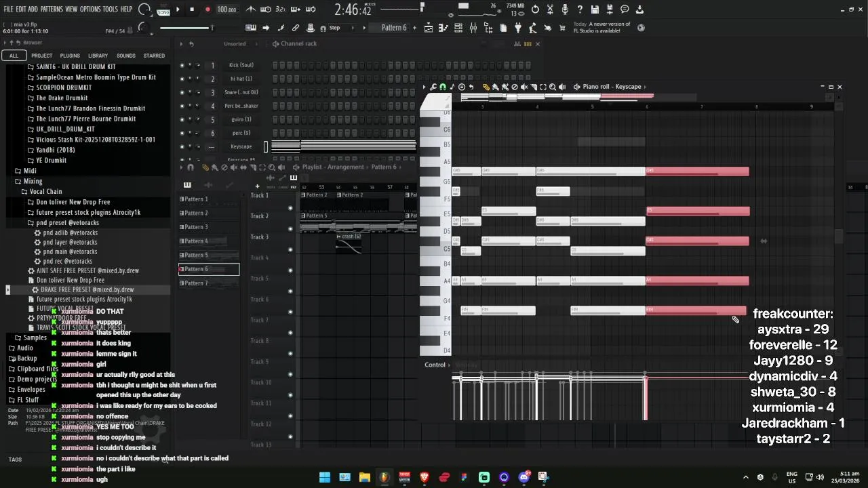The width and height of the screenshot is (868, 488).
Task: Collapse the Mixing folder in Browser
Action: click(33, 181)
